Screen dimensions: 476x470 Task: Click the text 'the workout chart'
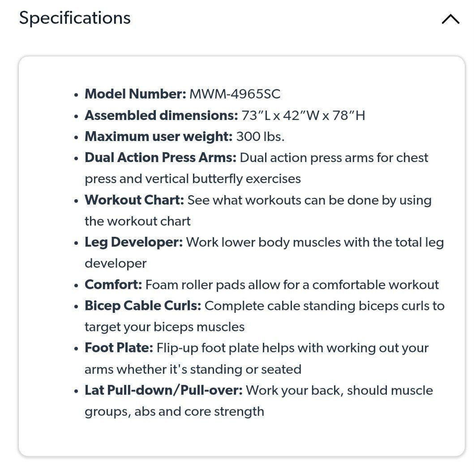point(137,221)
